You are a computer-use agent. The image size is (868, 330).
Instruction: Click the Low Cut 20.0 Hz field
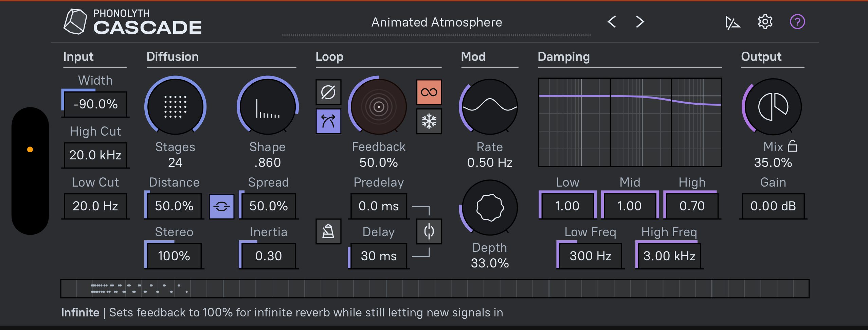coord(95,206)
